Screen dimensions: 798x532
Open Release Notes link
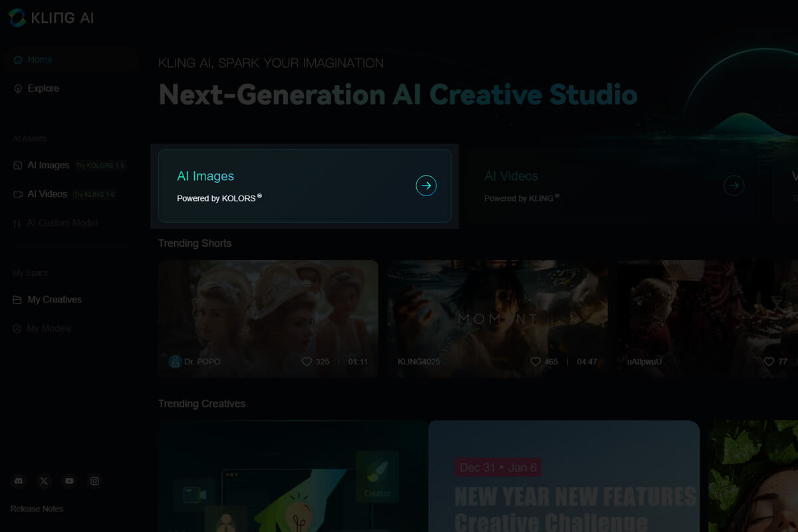(x=37, y=509)
